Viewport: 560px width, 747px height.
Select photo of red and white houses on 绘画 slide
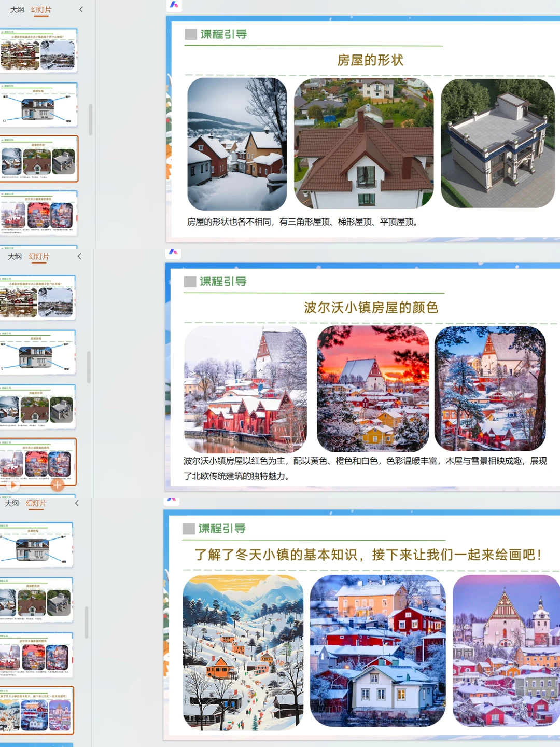[x=378, y=651]
